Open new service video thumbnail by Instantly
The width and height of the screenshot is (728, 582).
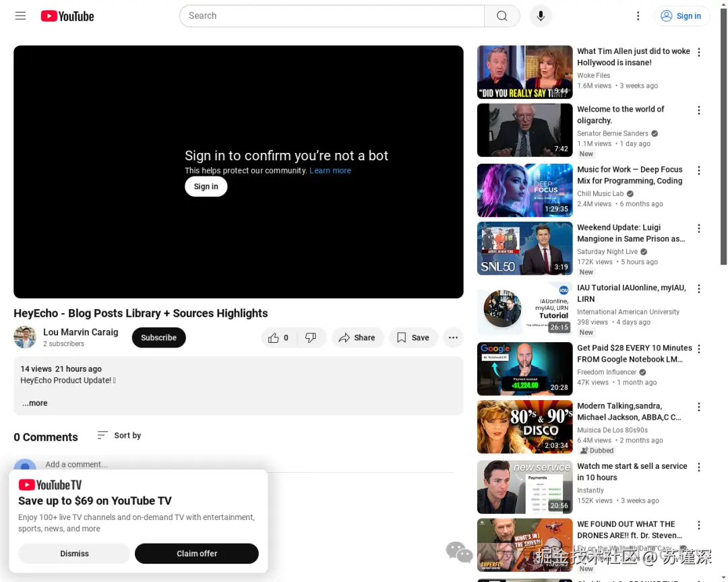(524, 487)
